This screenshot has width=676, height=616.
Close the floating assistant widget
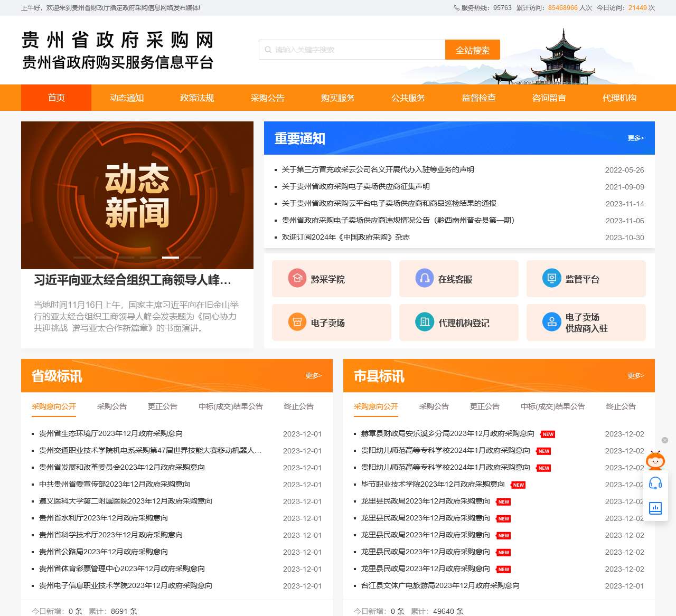tap(665, 440)
